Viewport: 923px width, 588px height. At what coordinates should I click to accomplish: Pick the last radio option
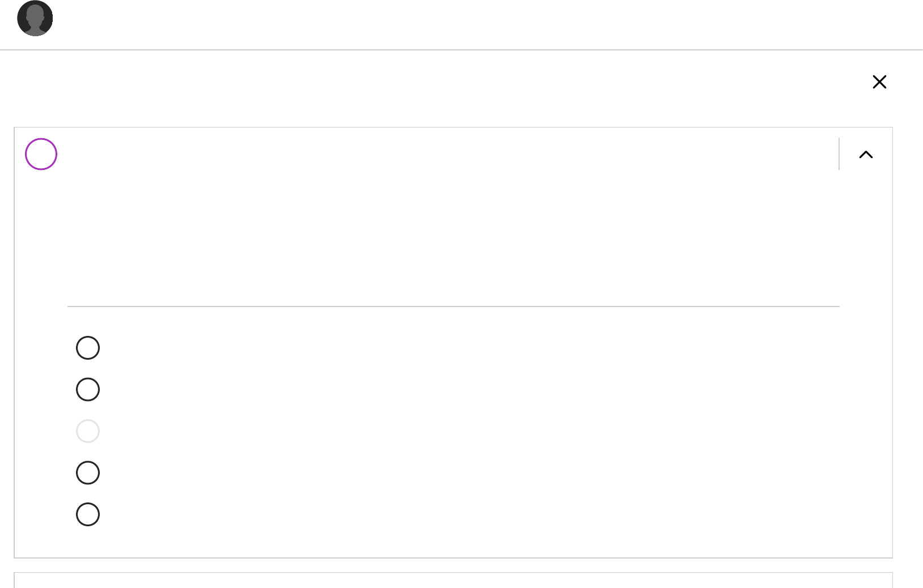pyautogui.click(x=88, y=514)
